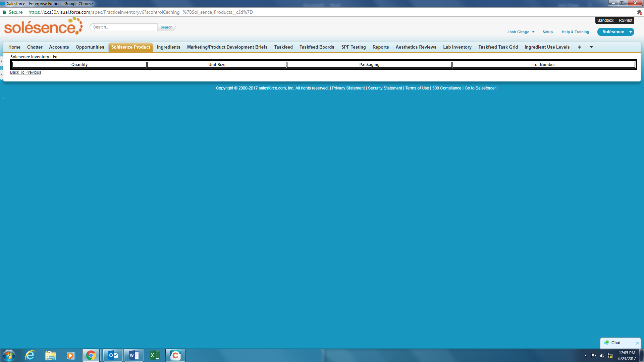This screenshot has height=362, width=644.
Task: Click the Secure padlock in address bar
Action: pos(5,12)
